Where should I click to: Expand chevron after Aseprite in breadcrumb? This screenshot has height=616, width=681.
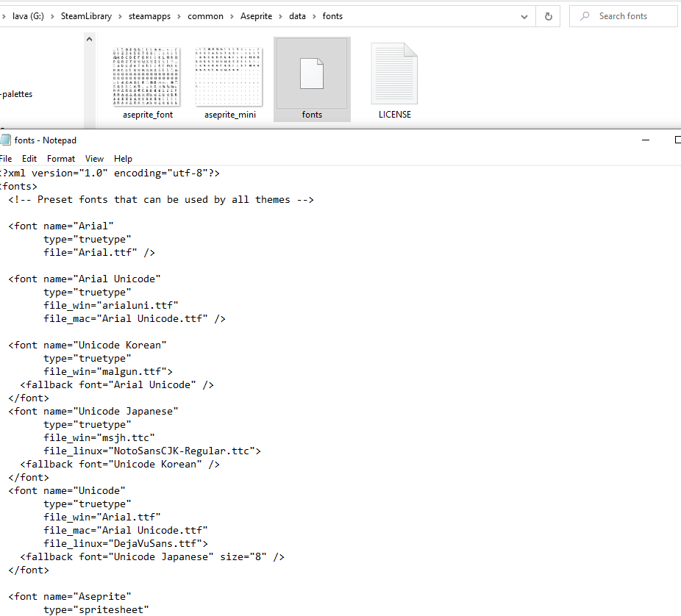(x=281, y=16)
